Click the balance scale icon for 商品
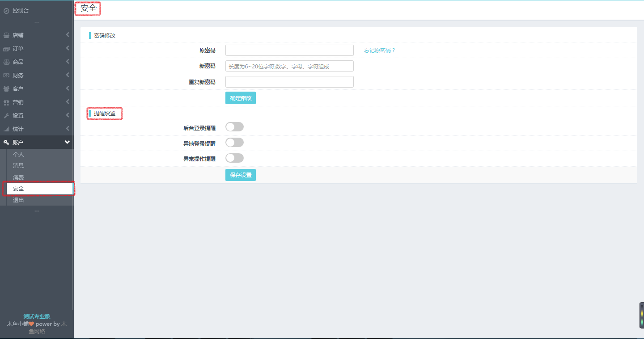This screenshot has height=341, width=644. pyautogui.click(x=6, y=62)
